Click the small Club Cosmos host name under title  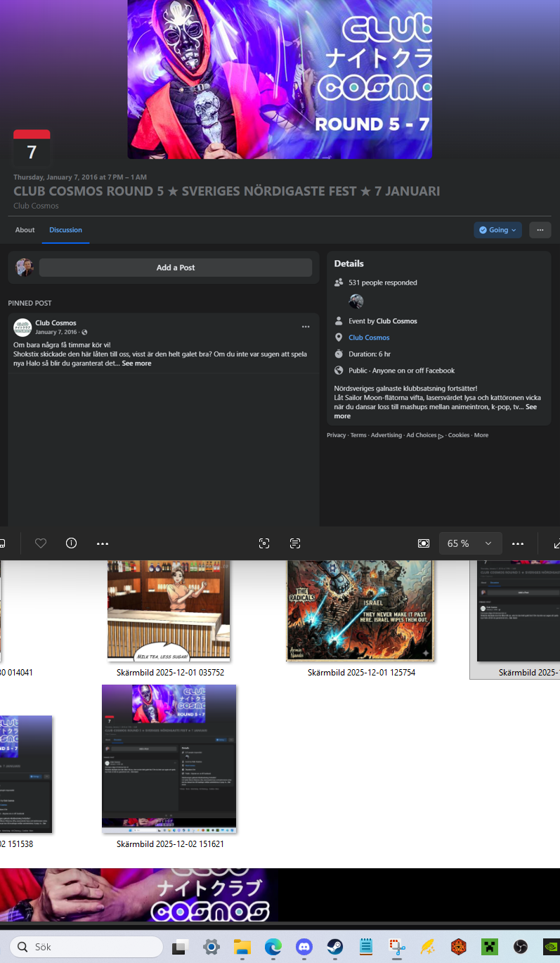click(36, 206)
